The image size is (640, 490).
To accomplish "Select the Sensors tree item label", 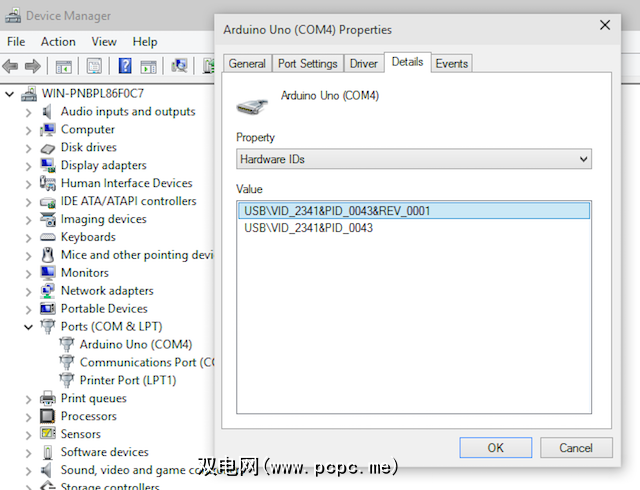I will pos(81,434).
